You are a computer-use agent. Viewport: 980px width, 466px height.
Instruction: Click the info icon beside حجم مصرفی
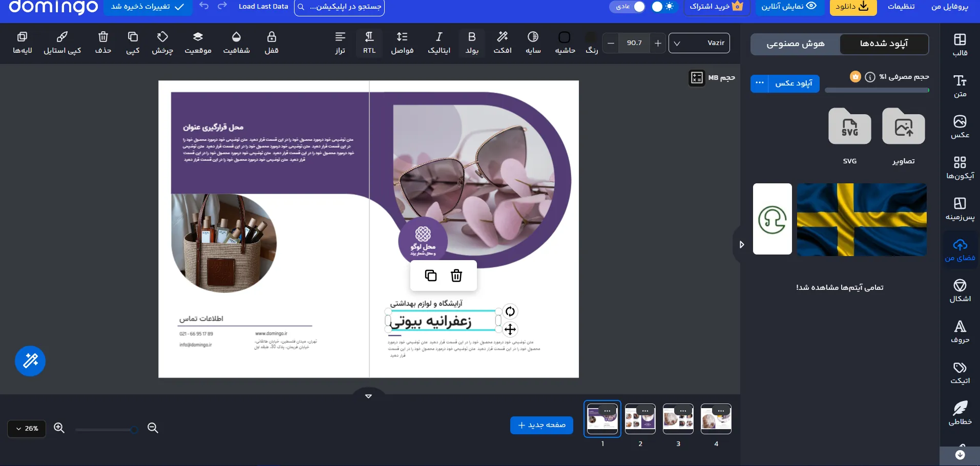870,77
